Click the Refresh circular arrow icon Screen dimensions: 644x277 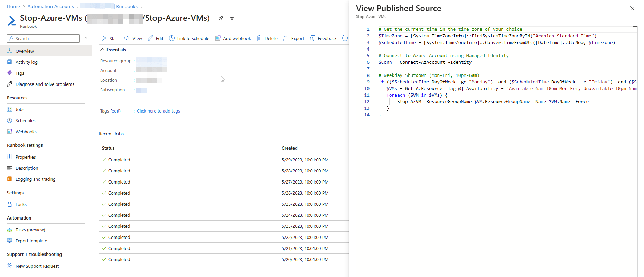[x=345, y=38]
